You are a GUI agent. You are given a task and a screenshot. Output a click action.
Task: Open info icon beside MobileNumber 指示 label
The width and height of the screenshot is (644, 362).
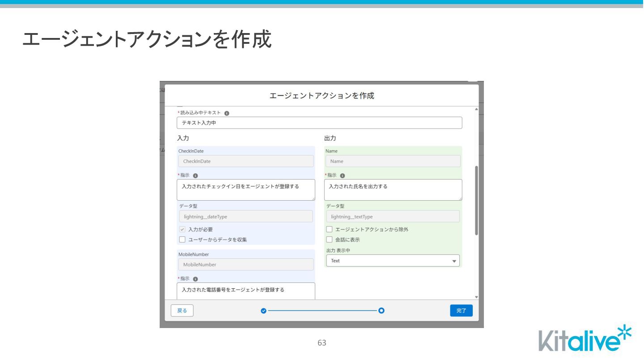[x=195, y=279]
